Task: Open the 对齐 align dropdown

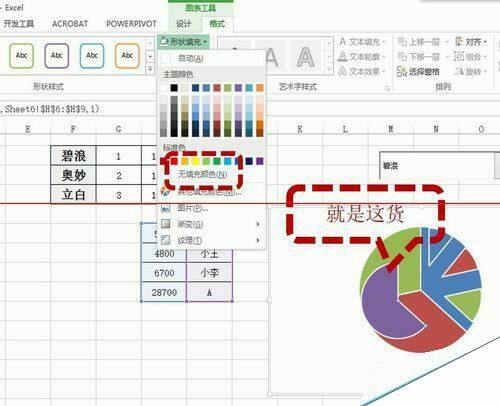Action: point(471,42)
